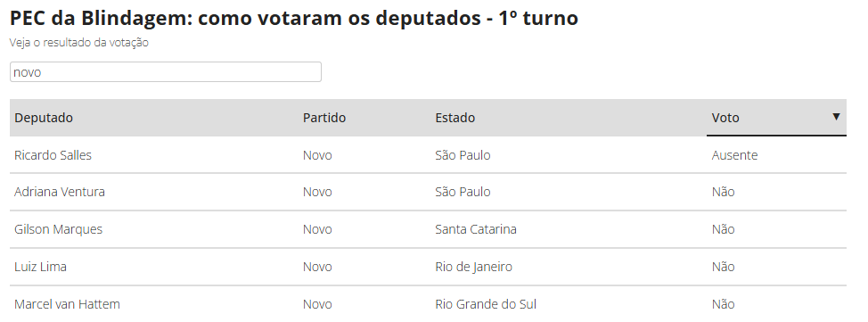Focus the search field containing 'novo'
The height and width of the screenshot is (322, 868).
coord(166,72)
